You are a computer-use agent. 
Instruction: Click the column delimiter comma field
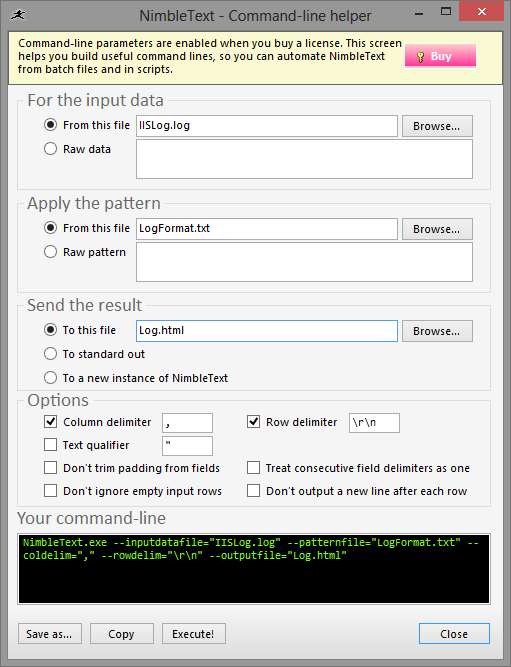(x=187, y=423)
